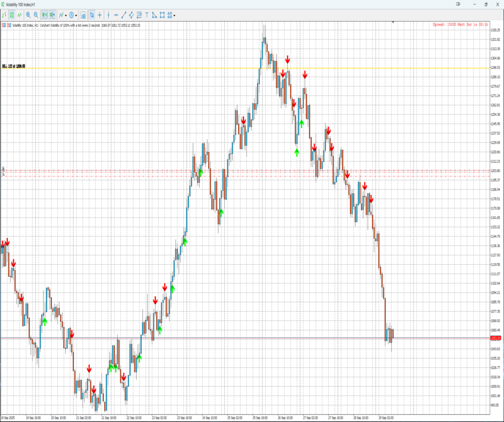The height and width of the screenshot is (422, 504).
Task: Zoom in on the chart
Action: click(x=28, y=15)
